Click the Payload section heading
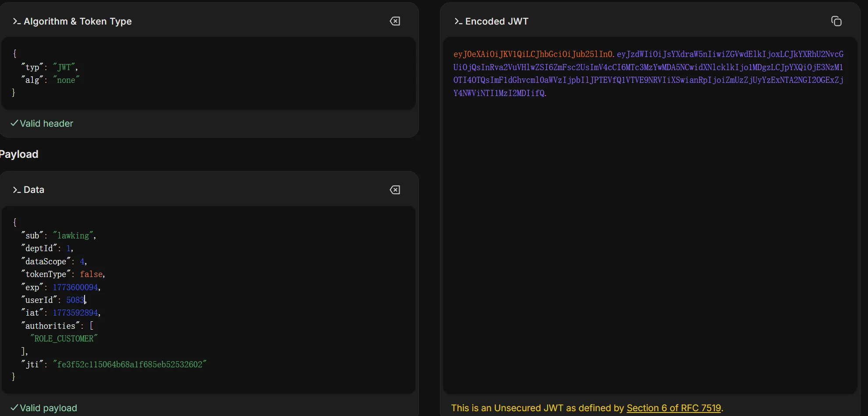This screenshot has width=868, height=416. tap(19, 154)
